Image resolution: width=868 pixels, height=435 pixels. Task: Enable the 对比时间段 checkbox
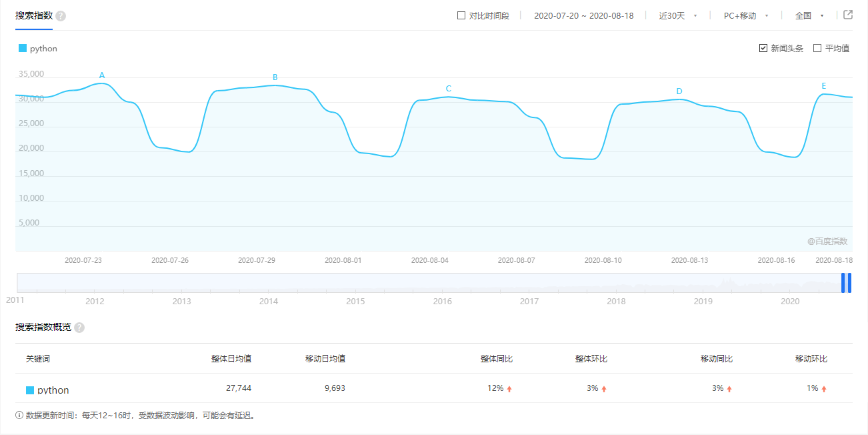(461, 15)
